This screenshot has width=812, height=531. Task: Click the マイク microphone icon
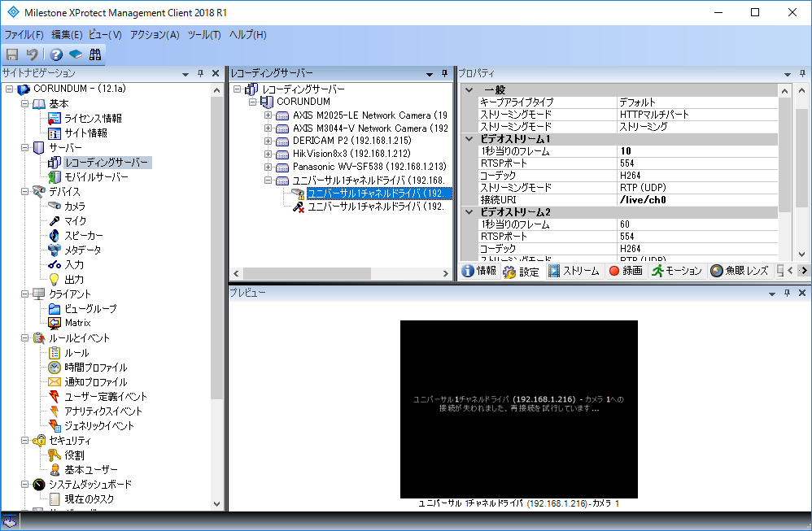pyautogui.click(x=55, y=221)
